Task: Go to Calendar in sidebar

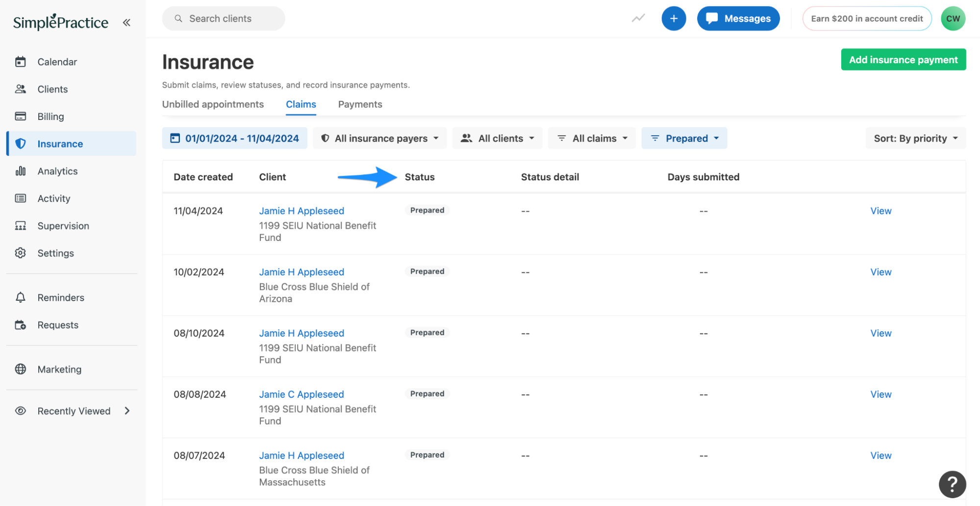Action: tap(57, 62)
